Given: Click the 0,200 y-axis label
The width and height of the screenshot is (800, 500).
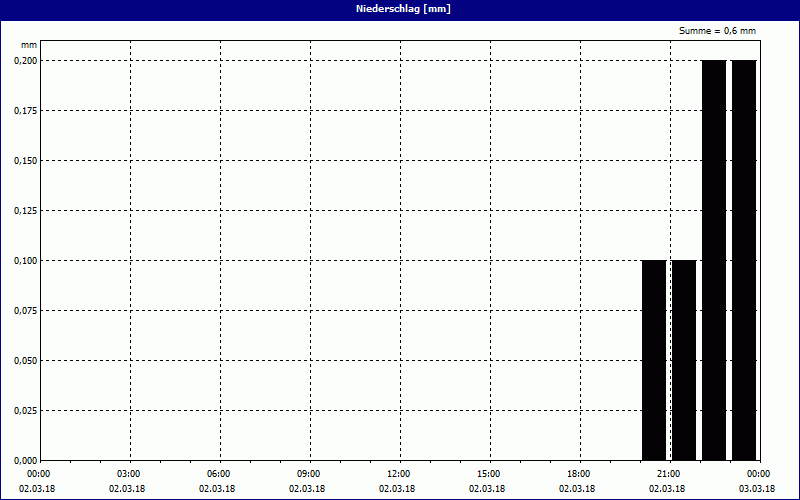Looking at the screenshot, I should (23, 60).
